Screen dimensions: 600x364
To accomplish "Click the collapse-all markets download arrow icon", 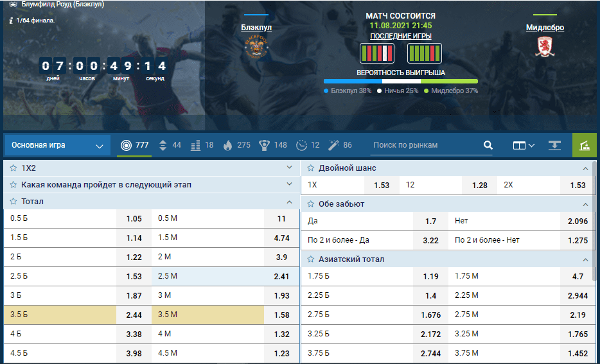I will (x=554, y=145).
